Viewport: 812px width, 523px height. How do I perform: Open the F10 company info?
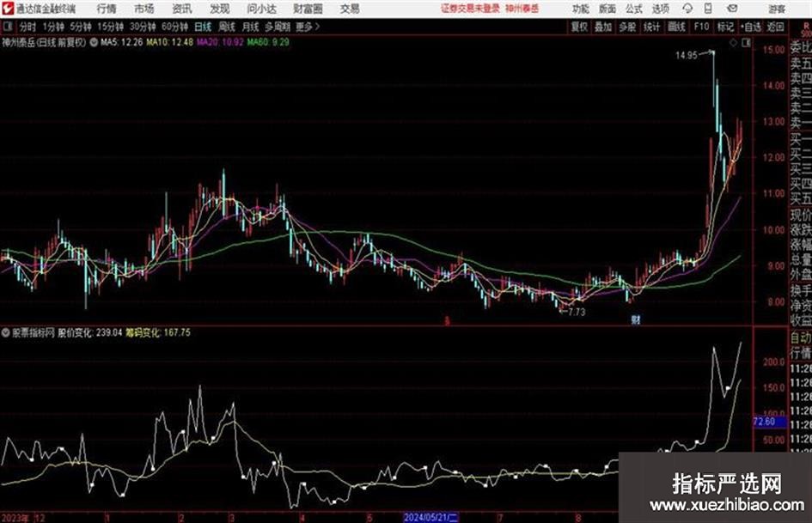tap(701, 27)
